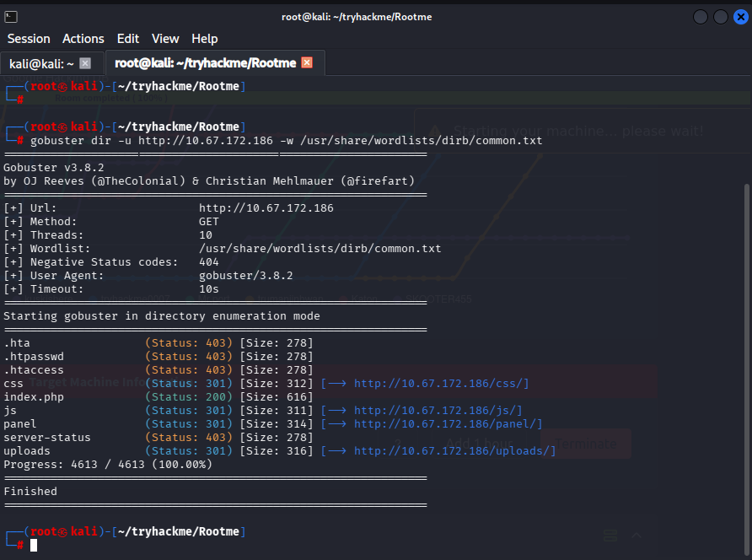Click the Negative Status codes value 404
This screenshot has height=560, width=752.
pyautogui.click(x=208, y=261)
